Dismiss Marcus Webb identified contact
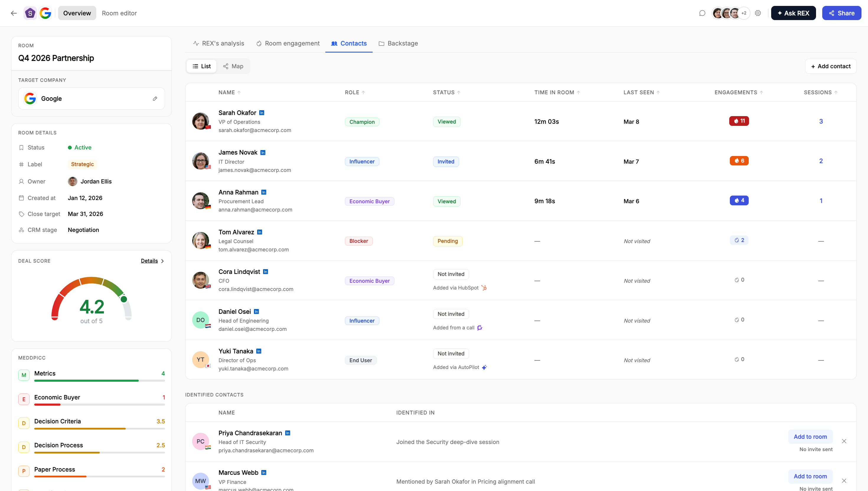The width and height of the screenshot is (868, 491). click(844, 481)
